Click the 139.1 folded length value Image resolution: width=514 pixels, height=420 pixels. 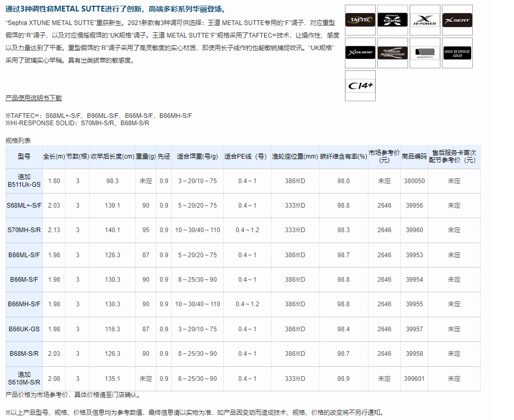pos(112,206)
